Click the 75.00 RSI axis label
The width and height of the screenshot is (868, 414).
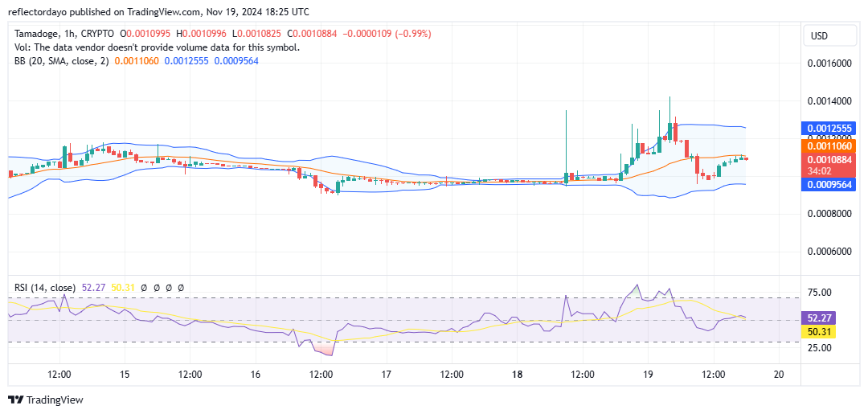[820, 293]
